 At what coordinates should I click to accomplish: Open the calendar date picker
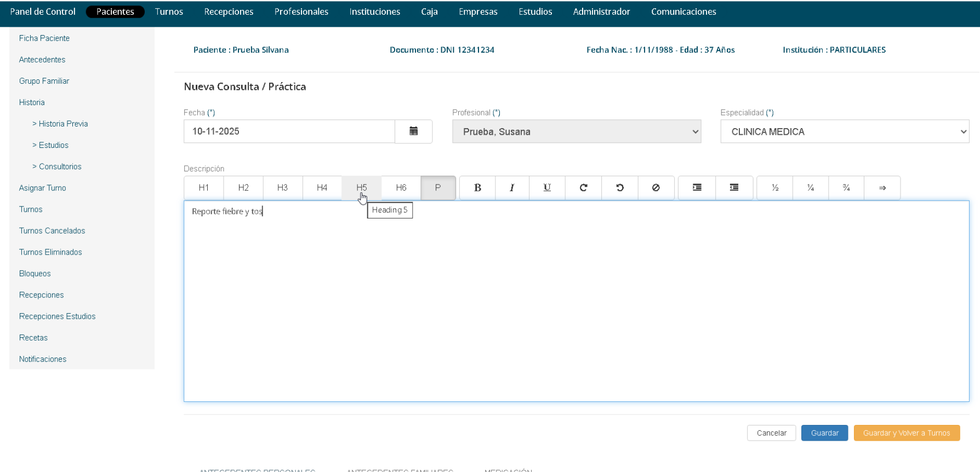[413, 131]
